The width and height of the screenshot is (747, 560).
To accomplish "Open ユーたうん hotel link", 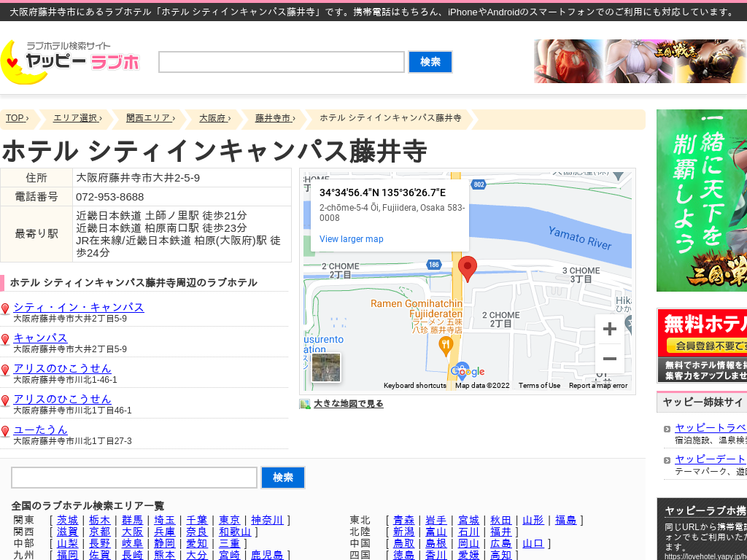I will pos(41,429).
